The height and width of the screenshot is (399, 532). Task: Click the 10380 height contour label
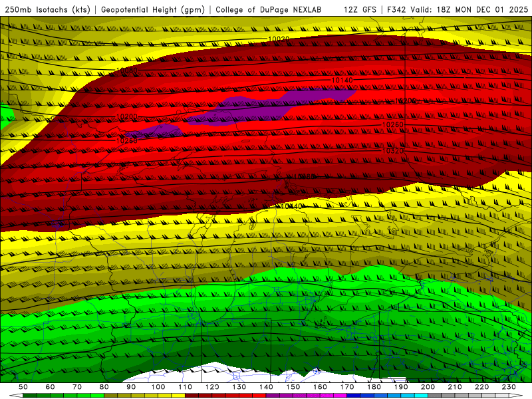tap(304, 176)
